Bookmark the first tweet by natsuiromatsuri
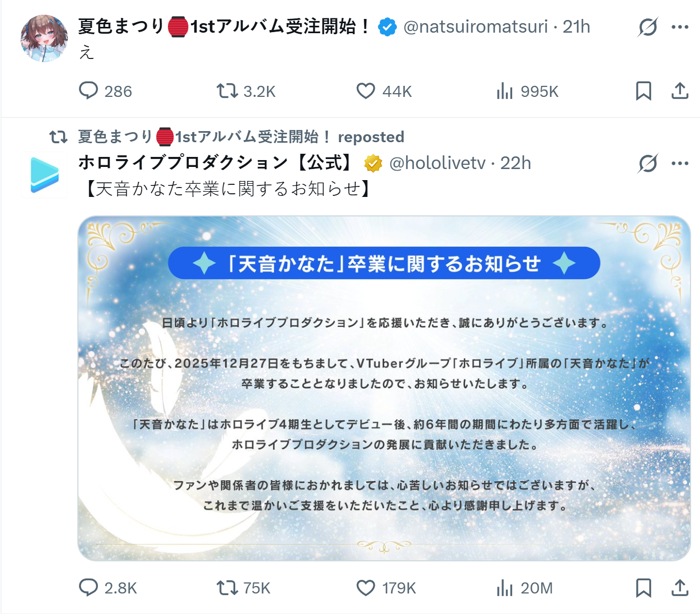 click(643, 91)
